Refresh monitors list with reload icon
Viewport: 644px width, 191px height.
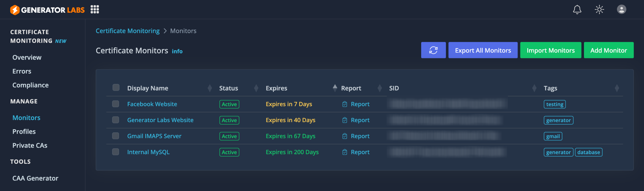click(433, 50)
